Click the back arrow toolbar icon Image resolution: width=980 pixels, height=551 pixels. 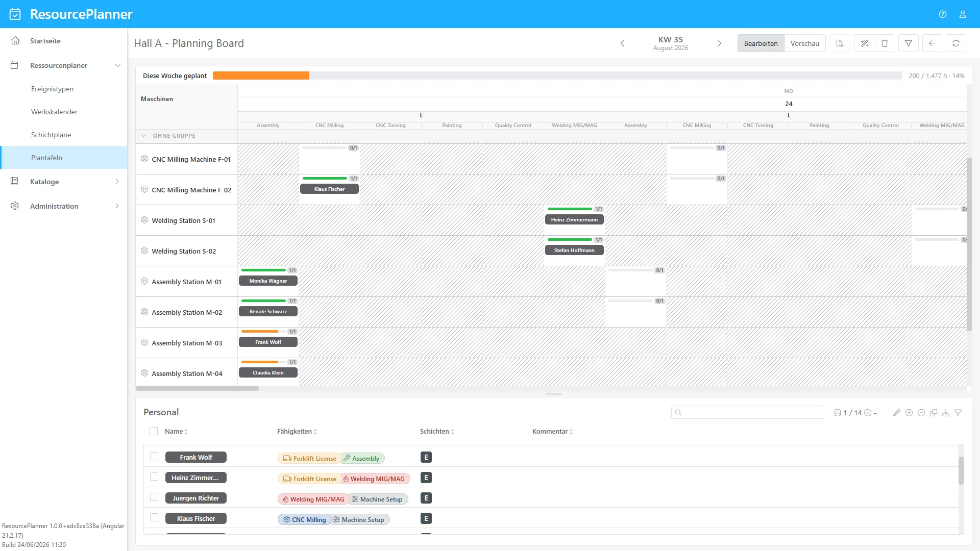pyautogui.click(x=932, y=43)
